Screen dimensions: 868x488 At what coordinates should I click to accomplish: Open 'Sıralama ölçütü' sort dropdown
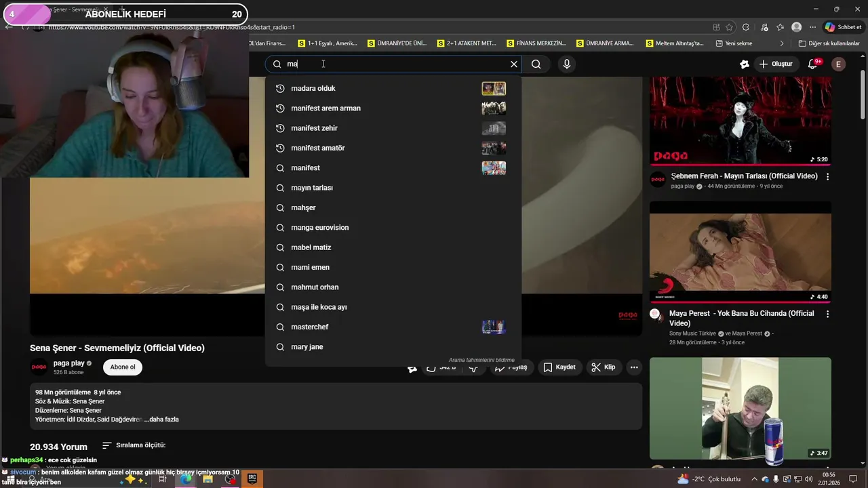click(134, 445)
